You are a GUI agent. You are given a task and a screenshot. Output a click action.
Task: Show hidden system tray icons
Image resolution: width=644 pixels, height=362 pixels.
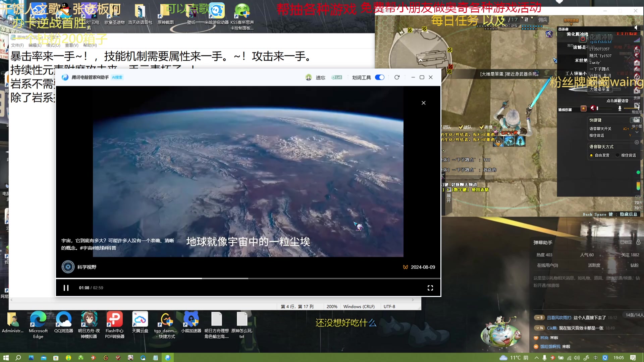[x=537, y=358]
